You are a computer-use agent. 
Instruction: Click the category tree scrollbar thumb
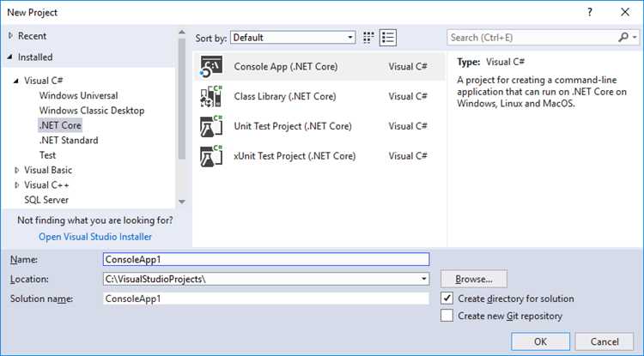[x=182, y=99]
